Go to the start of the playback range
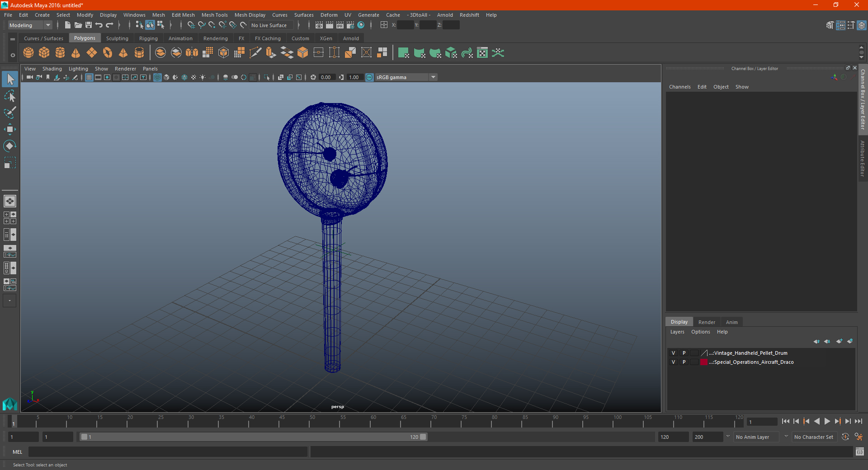The width and height of the screenshot is (868, 470). pyautogui.click(x=786, y=421)
